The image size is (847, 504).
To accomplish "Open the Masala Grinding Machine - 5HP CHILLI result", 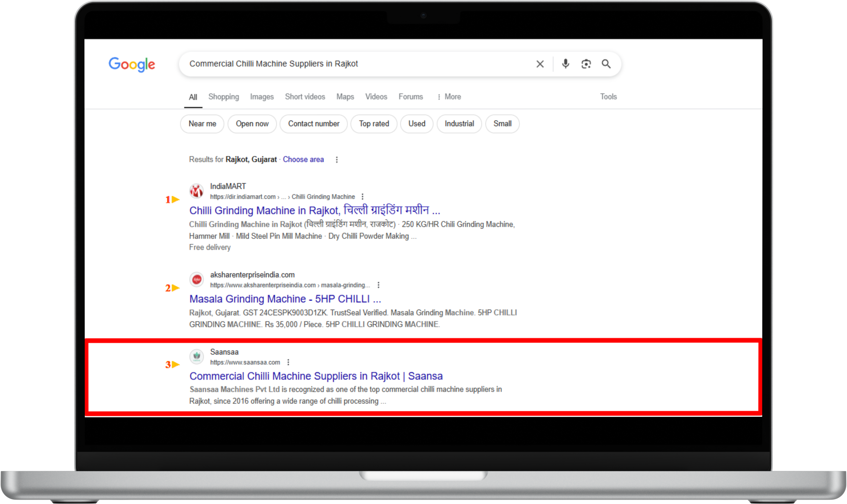I will pos(285,299).
